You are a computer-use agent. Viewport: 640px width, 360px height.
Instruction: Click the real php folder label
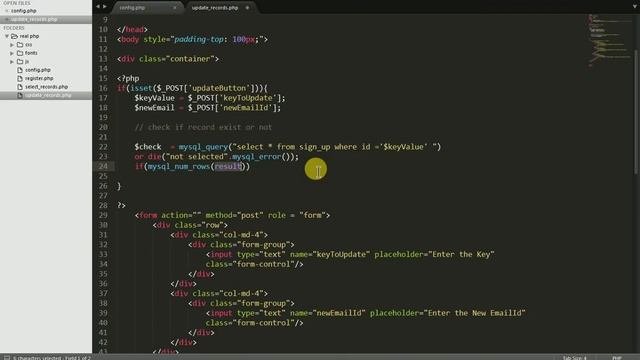click(29, 36)
